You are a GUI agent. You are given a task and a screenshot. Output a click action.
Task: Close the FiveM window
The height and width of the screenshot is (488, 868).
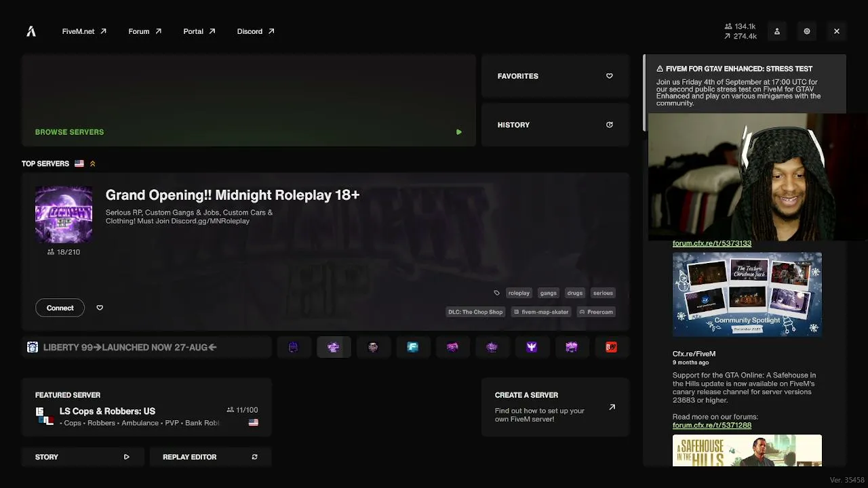837,31
